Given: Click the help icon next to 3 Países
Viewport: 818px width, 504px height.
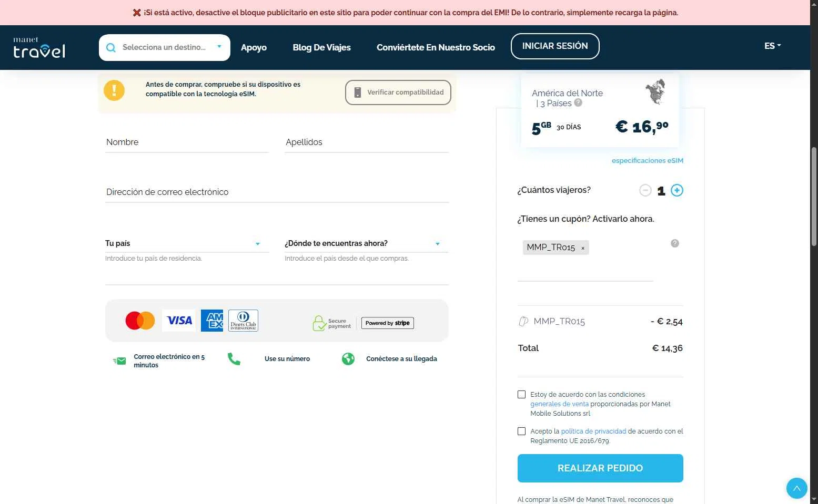Looking at the screenshot, I should click(x=578, y=102).
